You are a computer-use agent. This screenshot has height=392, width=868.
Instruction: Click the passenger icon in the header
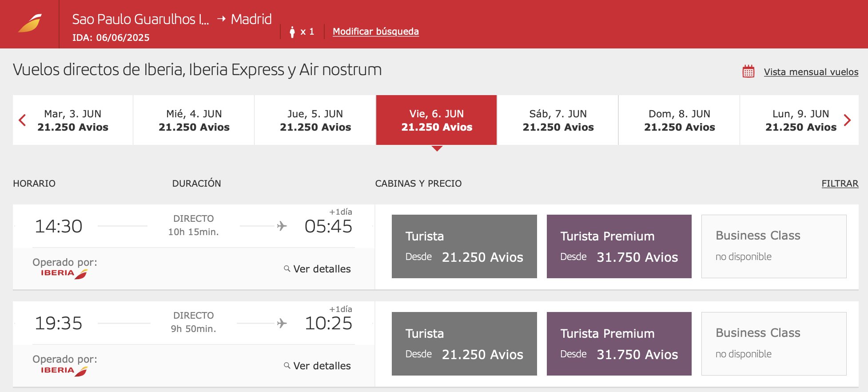(x=292, y=32)
